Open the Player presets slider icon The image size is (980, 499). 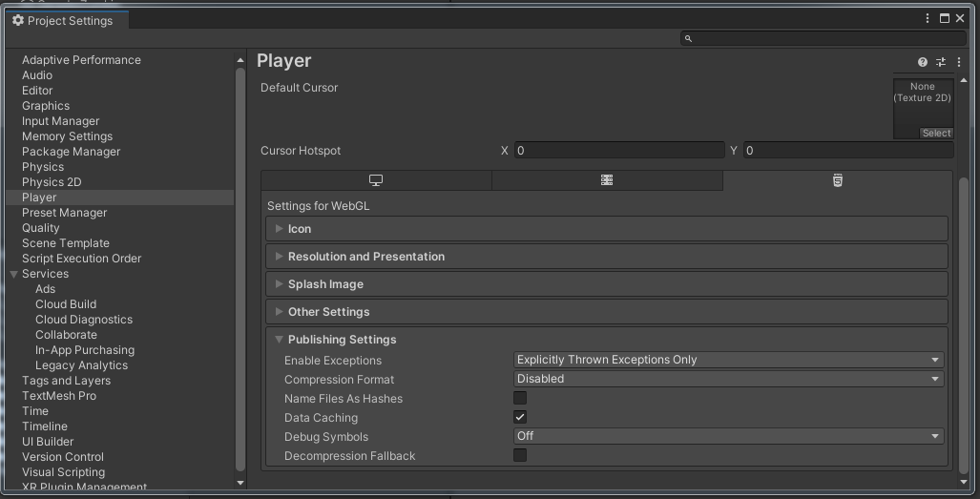[941, 62]
